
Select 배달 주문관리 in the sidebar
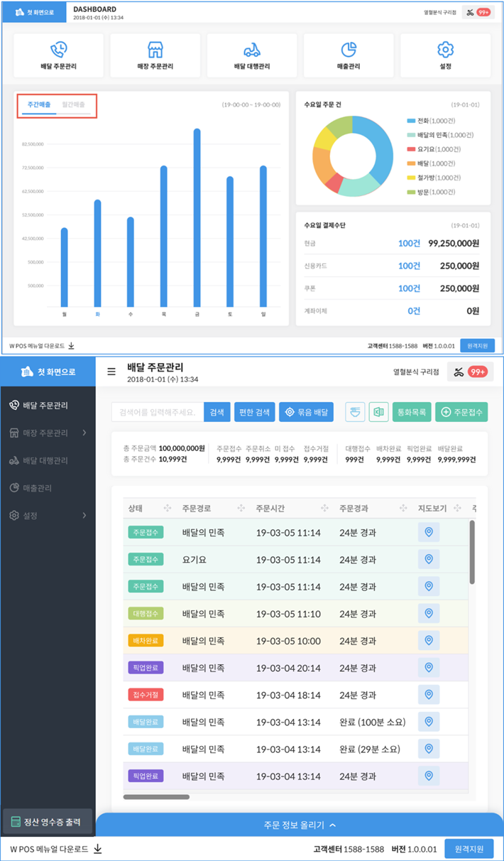[48, 406]
